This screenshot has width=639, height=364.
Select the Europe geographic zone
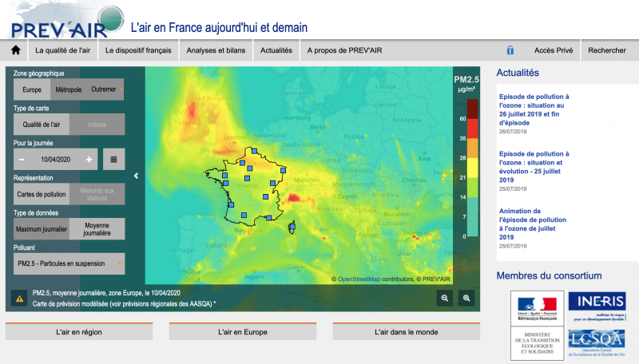tap(32, 89)
